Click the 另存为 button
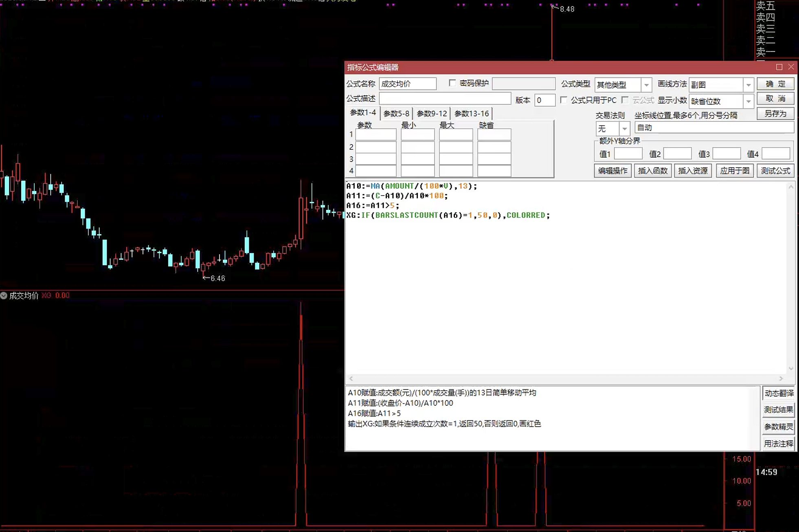799x532 pixels. [775, 114]
